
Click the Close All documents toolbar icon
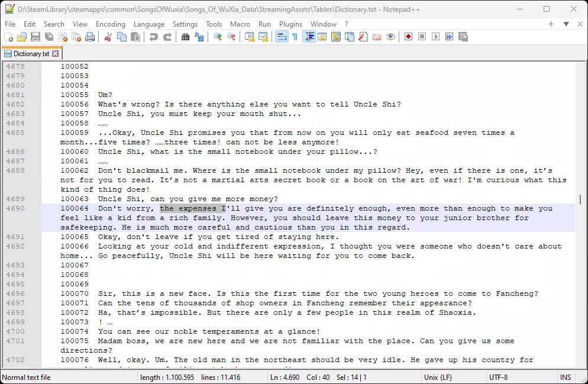76,37
